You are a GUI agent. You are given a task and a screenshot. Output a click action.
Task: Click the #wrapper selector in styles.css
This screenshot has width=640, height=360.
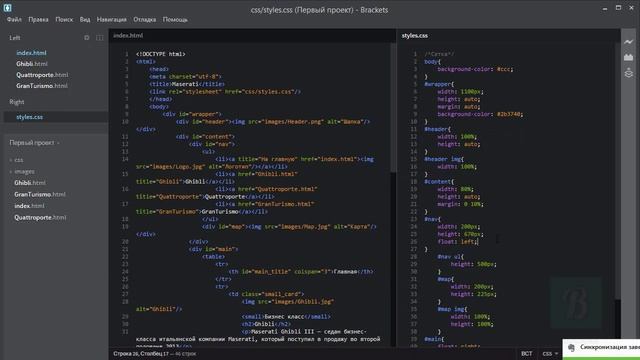coord(438,84)
